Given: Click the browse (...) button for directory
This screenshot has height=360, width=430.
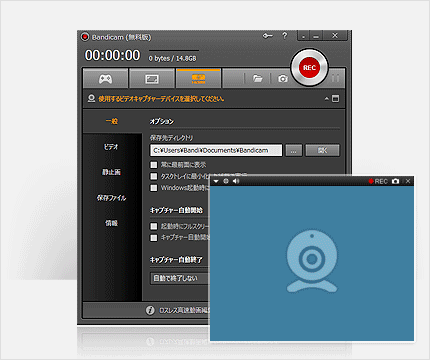Looking at the screenshot, I should 294,150.
